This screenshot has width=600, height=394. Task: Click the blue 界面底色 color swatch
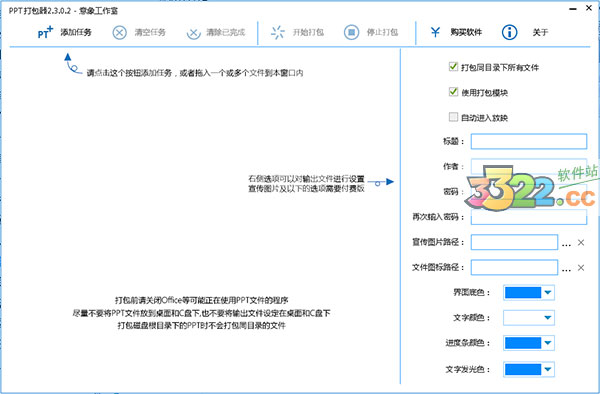[x=523, y=293]
